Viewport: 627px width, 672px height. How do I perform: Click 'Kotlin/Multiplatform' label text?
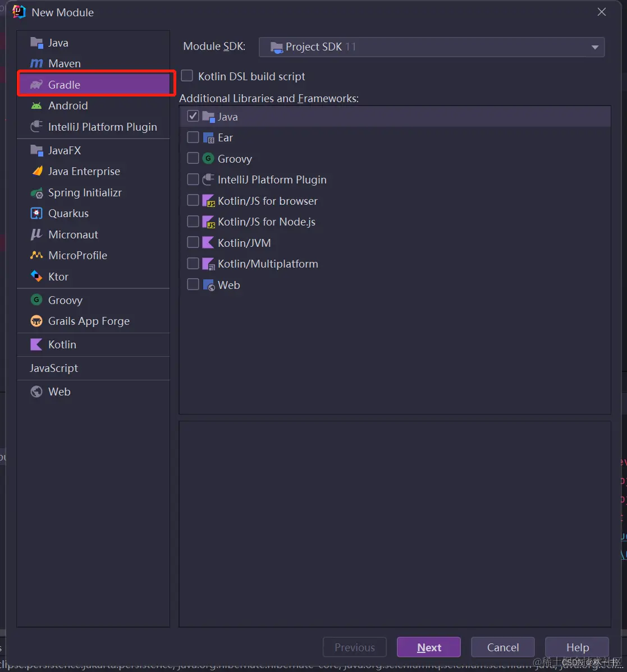coord(268,264)
